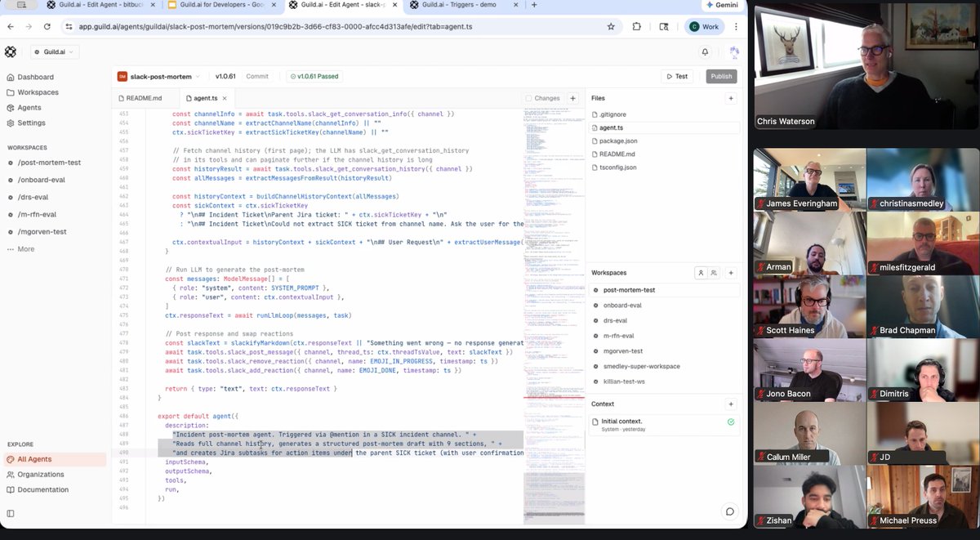Viewport: 980px width, 540px height.
Task: Toggle the Changes checkbox
Action: 528,98
